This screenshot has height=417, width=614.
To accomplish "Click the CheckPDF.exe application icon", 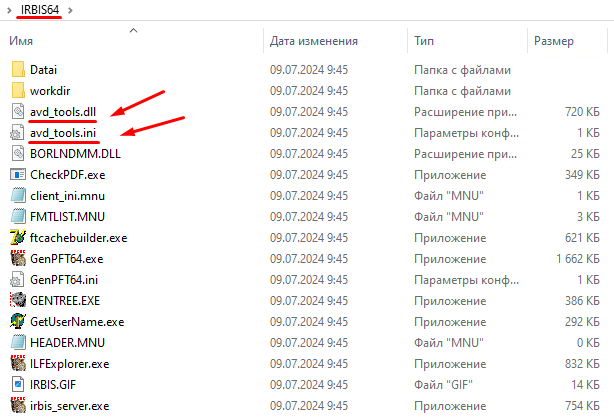I will point(18,175).
